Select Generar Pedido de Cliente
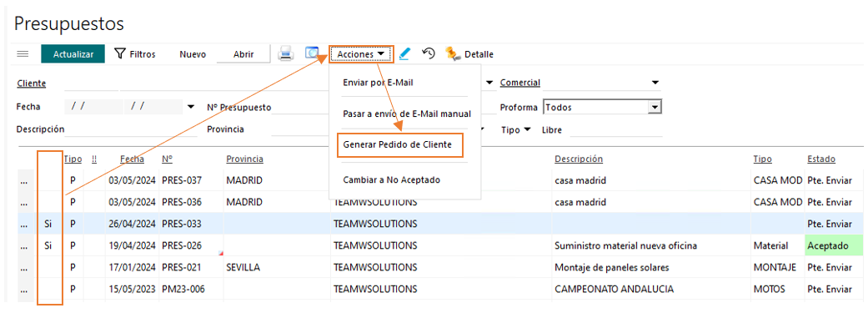Image resolution: width=868 pixels, height=313 pixels. coord(398,144)
